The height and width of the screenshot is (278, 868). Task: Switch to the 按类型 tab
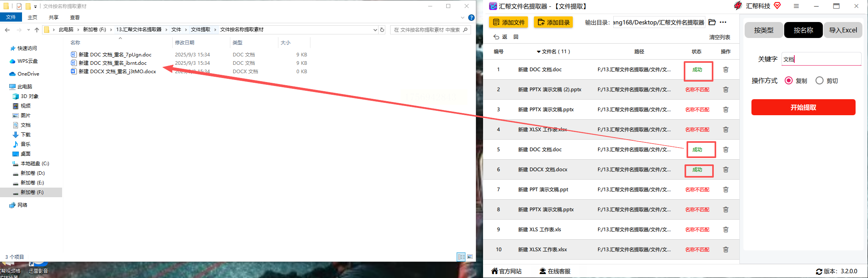[763, 30]
